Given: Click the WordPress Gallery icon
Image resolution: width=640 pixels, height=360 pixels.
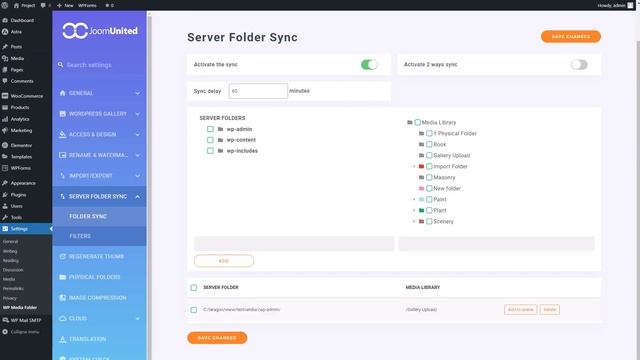Looking at the screenshot, I should 62,114.
